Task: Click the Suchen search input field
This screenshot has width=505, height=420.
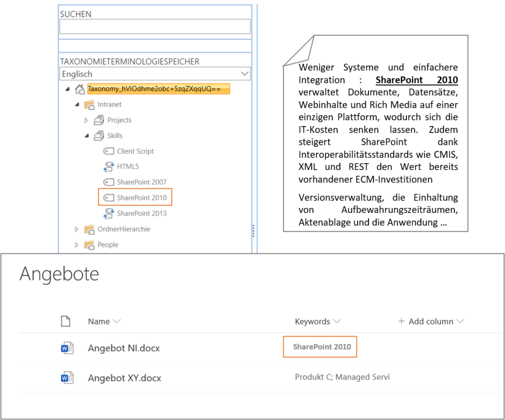Action: click(x=155, y=27)
